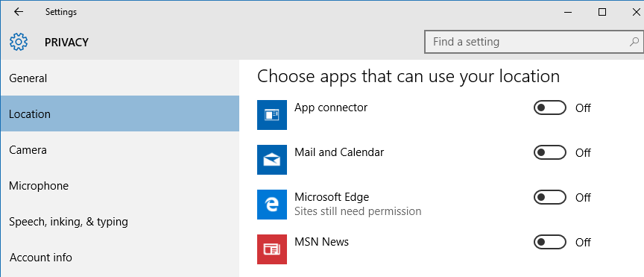Screen dimensions: 644x277
Task: Click the Mail and Calendar envelope icon
Action: (272, 160)
